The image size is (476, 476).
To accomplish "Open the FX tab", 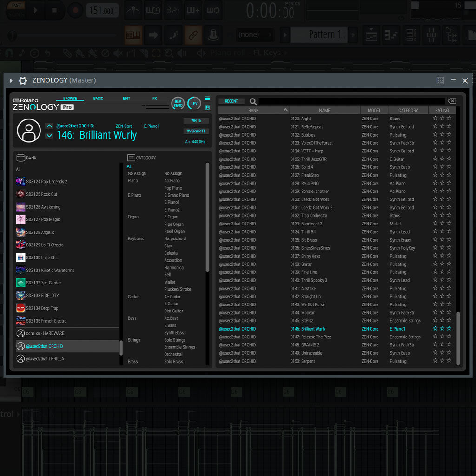I will tap(155, 99).
